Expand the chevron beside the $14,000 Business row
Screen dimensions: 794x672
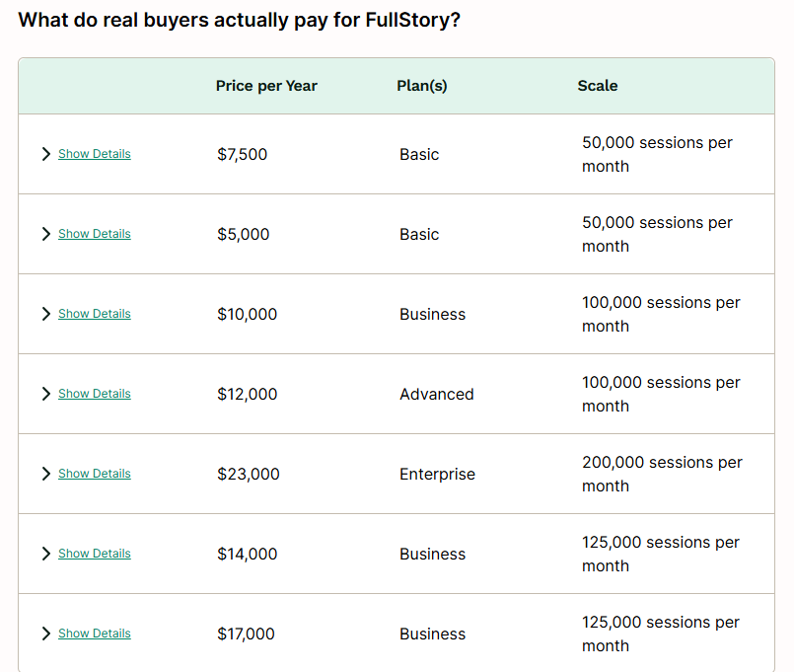[x=45, y=554]
